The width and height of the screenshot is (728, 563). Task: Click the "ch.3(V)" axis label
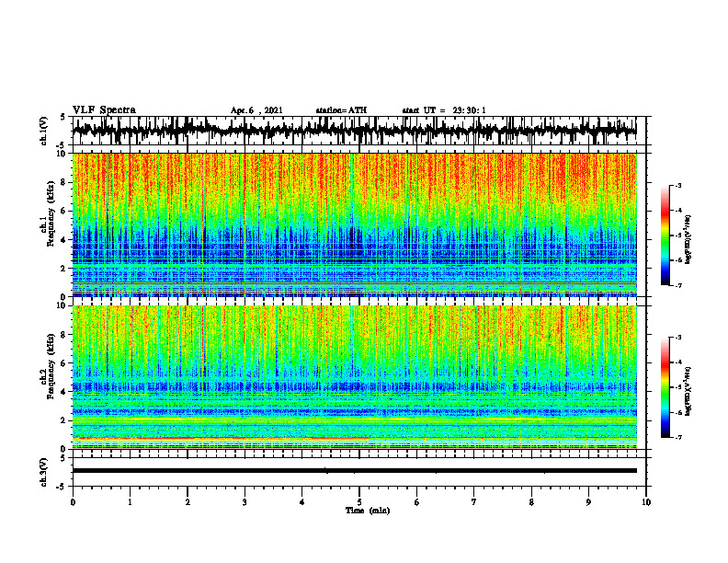tap(44, 472)
